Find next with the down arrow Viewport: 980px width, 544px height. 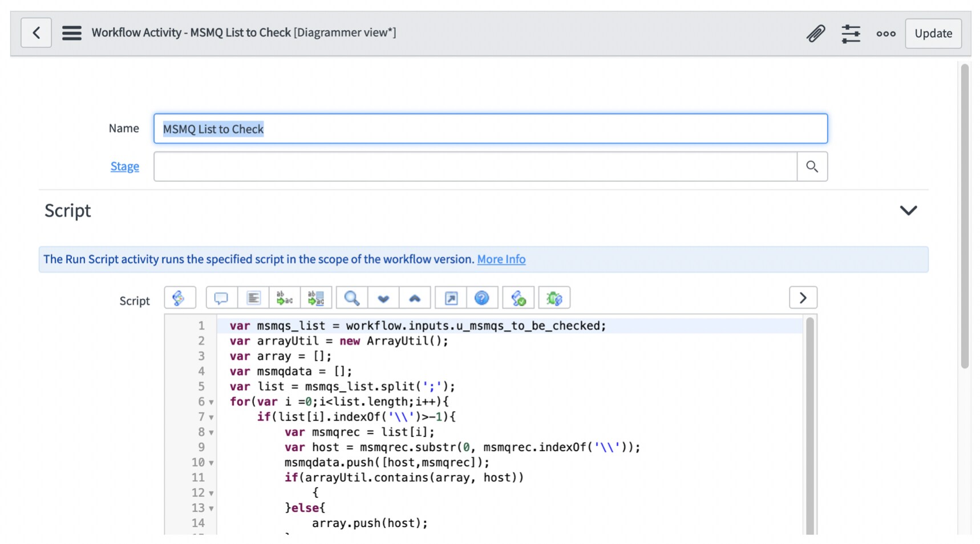[x=383, y=298]
